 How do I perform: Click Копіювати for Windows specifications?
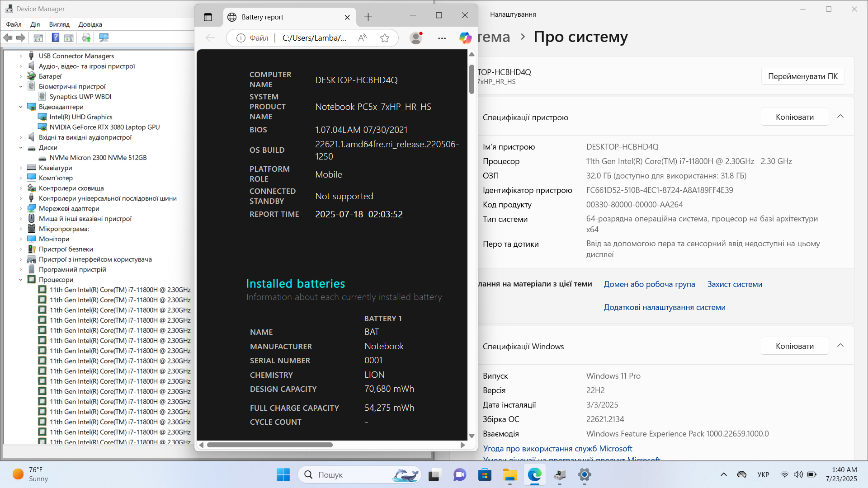click(795, 346)
